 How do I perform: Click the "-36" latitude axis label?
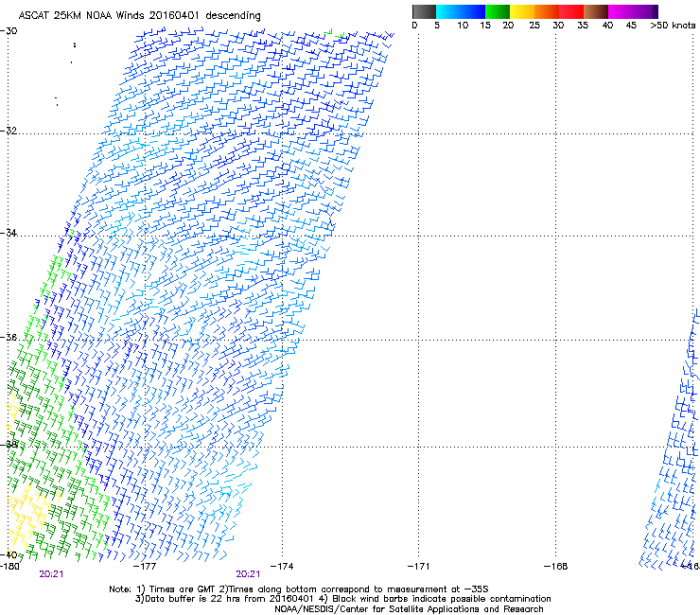[x=9, y=337]
